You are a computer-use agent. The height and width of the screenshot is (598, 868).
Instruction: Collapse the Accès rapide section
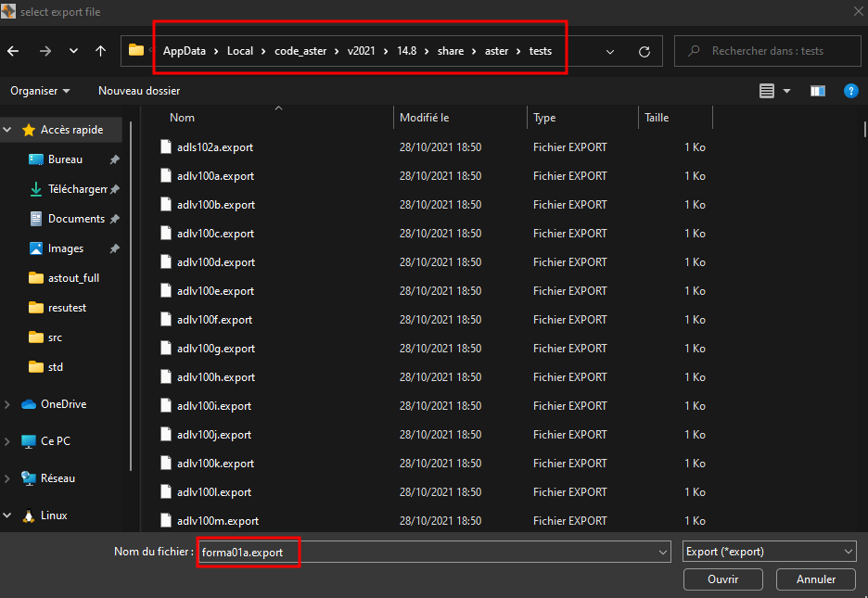click(x=8, y=130)
